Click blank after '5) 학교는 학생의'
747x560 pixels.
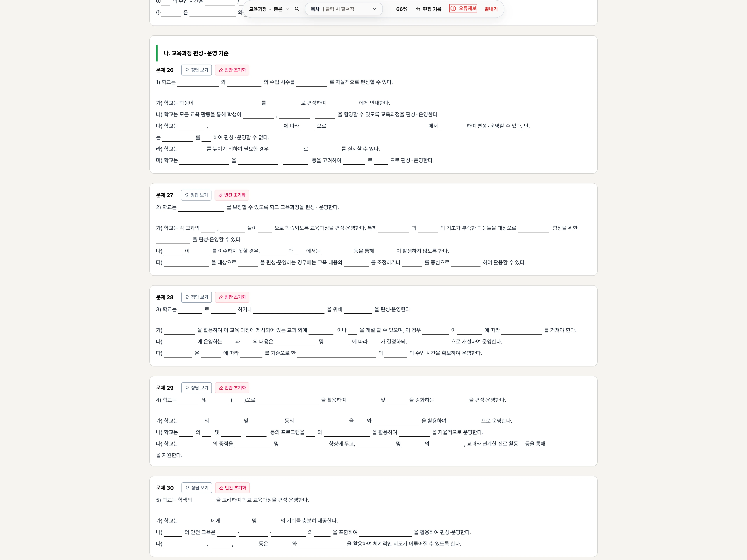(203, 500)
